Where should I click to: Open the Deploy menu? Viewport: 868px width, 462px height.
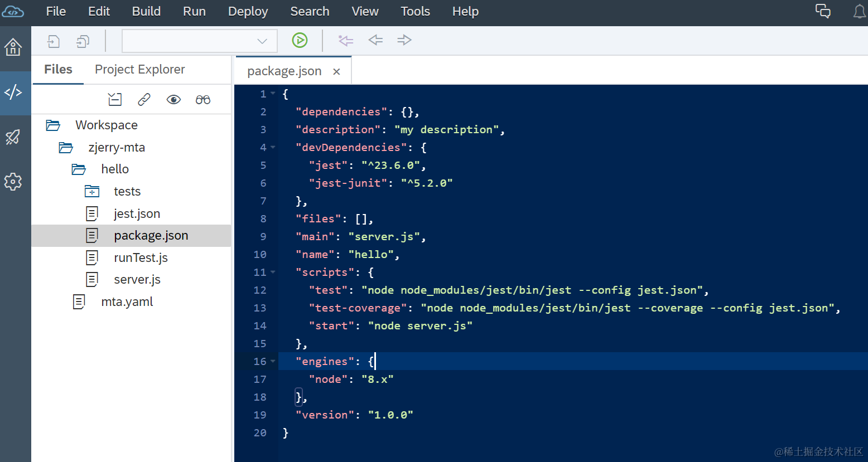(x=248, y=12)
